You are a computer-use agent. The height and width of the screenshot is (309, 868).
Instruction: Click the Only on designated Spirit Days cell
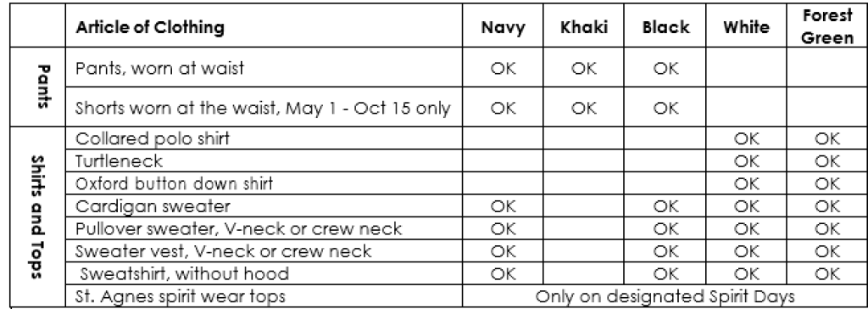click(665, 296)
